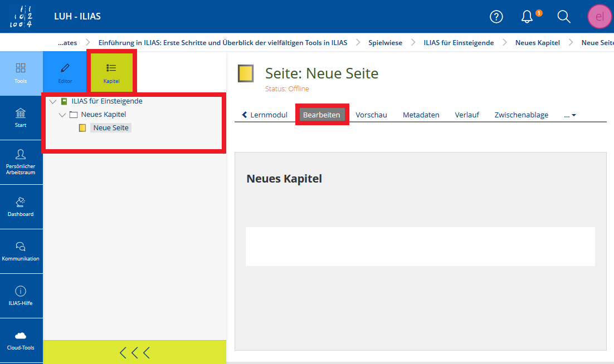Viewport: 614px width, 364px height.
Task: Click the green ILIAS für Einsteigende book icon
Action: pyautogui.click(x=64, y=101)
